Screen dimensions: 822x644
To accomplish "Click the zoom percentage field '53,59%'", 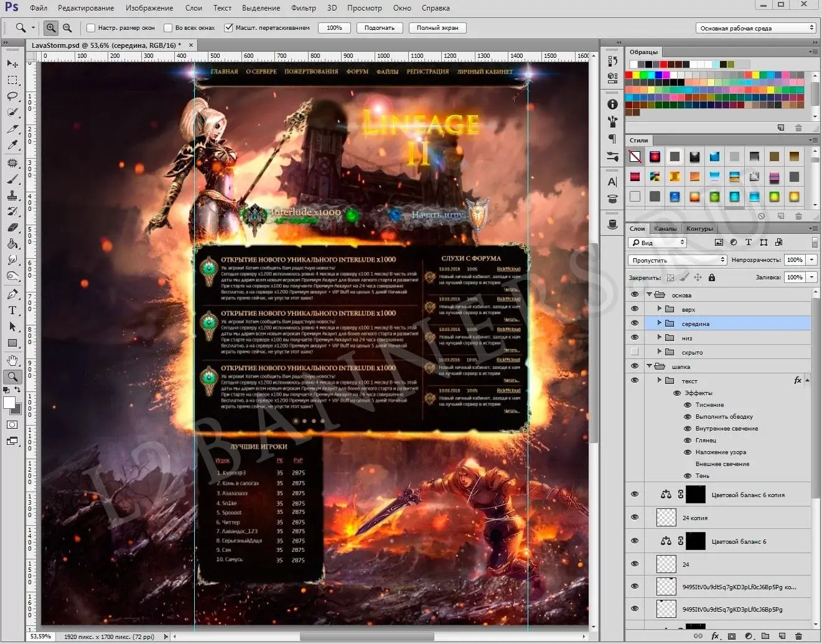I will pyautogui.click(x=41, y=637).
